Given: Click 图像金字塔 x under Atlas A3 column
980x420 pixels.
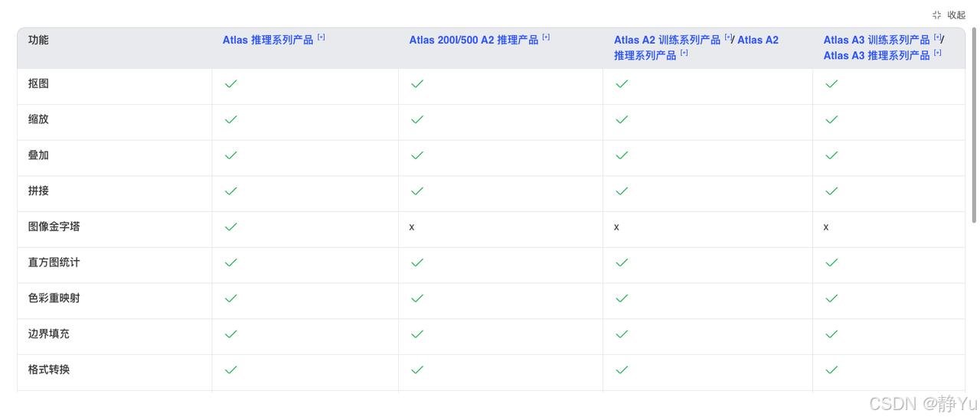Looking at the screenshot, I should [826, 227].
